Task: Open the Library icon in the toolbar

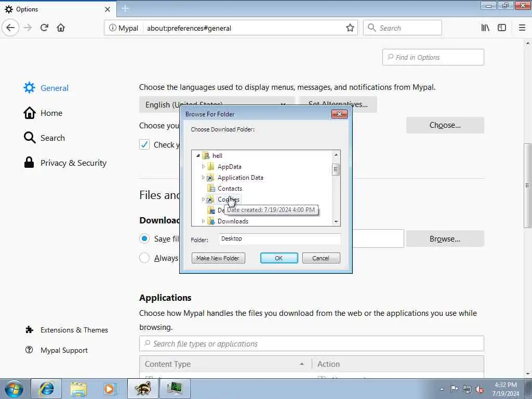Action: [485, 28]
